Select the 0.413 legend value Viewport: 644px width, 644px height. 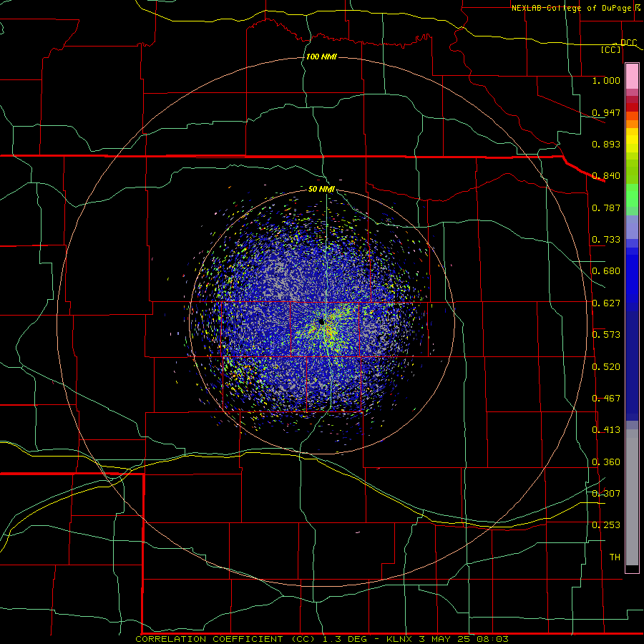(x=606, y=430)
